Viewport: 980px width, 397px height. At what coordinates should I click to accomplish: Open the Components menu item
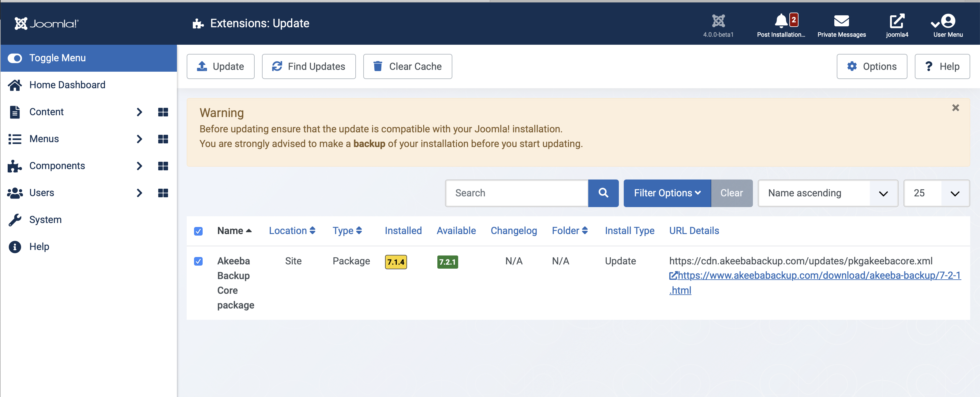pos(57,166)
